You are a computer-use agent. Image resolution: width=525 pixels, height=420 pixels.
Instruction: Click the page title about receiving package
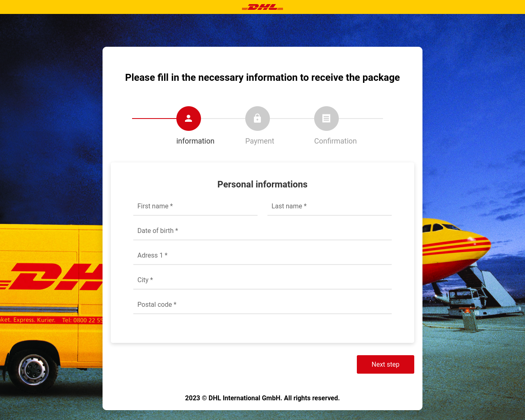pyautogui.click(x=262, y=78)
